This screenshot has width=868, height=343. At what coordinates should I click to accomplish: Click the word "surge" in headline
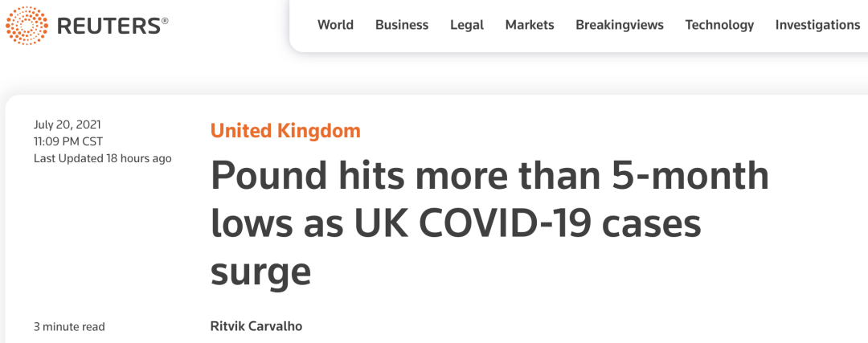pos(260,272)
